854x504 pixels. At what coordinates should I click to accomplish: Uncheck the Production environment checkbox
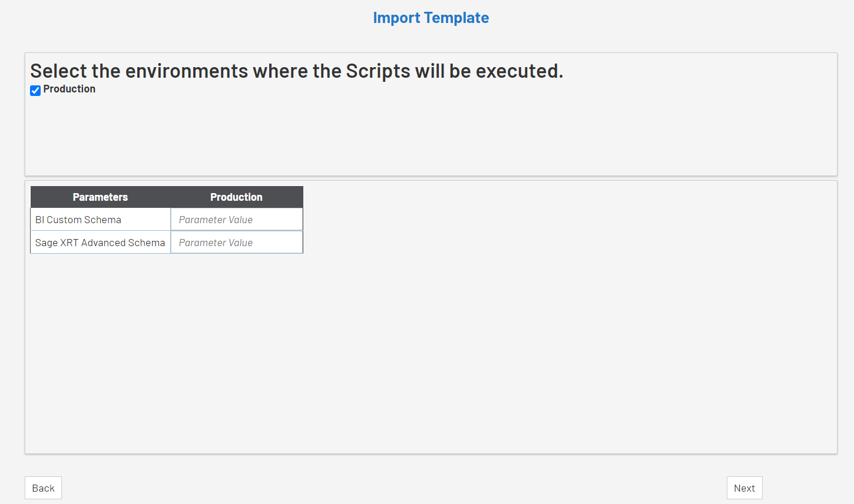coord(35,90)
